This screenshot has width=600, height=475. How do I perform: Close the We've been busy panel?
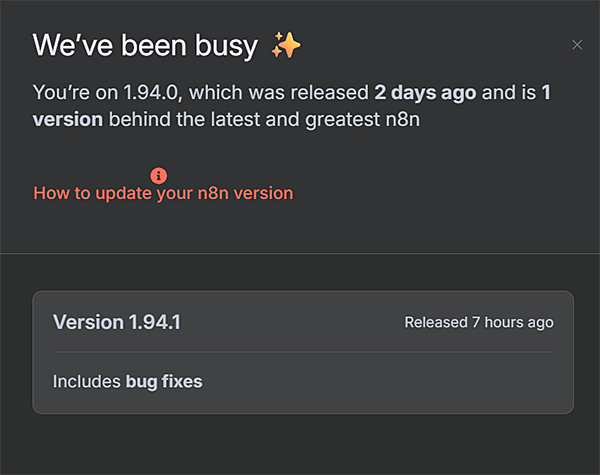coord(577,45)
